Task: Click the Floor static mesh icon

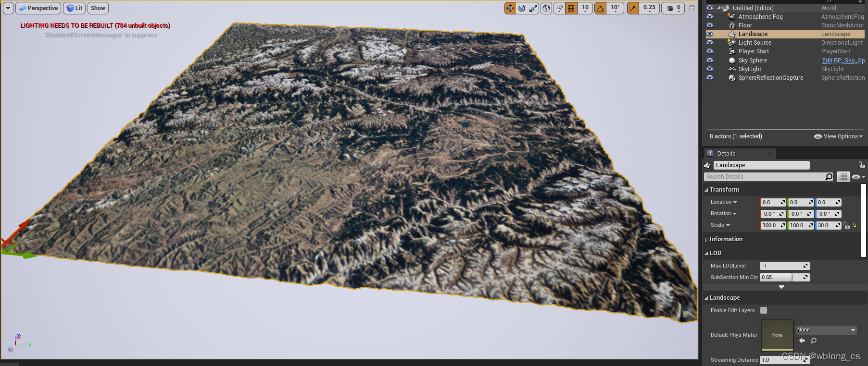Action: pyautogui.click(x=732, y=25)
